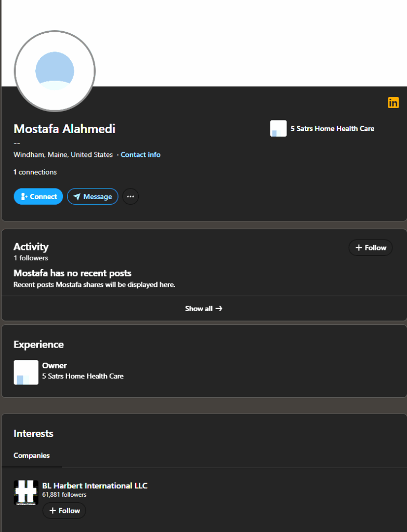Follow BL Harbert International LLC
407x532 pixels.
coord(64,511)
